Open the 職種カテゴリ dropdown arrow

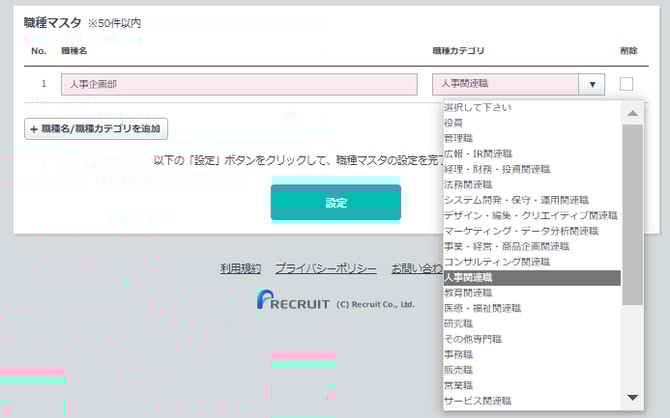pyautogui.click(x=592, y=84)
